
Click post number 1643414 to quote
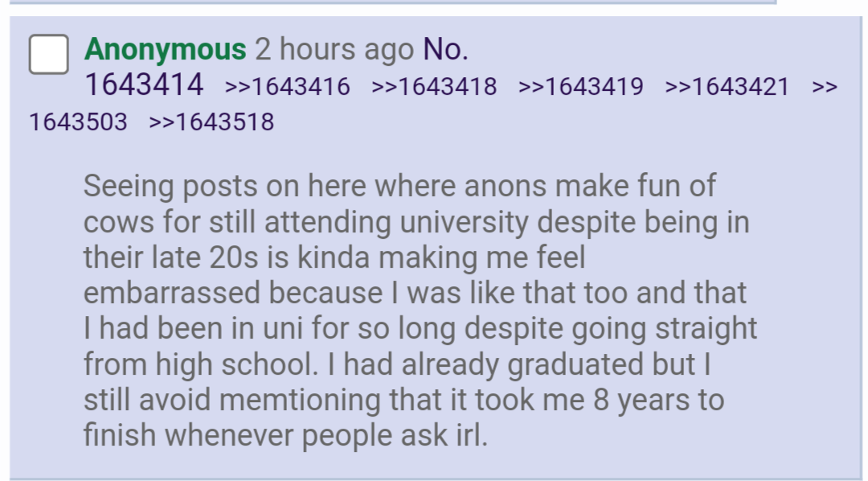(144, 84)
